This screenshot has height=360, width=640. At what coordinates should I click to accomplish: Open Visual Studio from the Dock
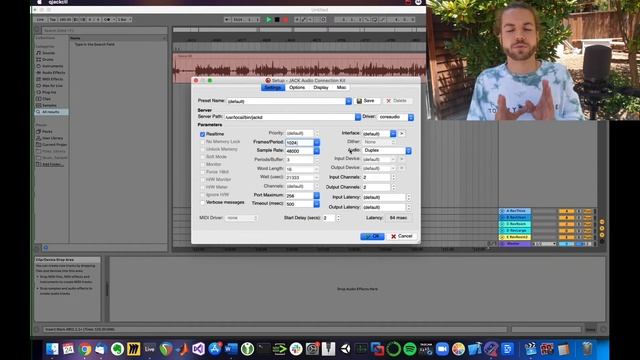coord(199,349)
